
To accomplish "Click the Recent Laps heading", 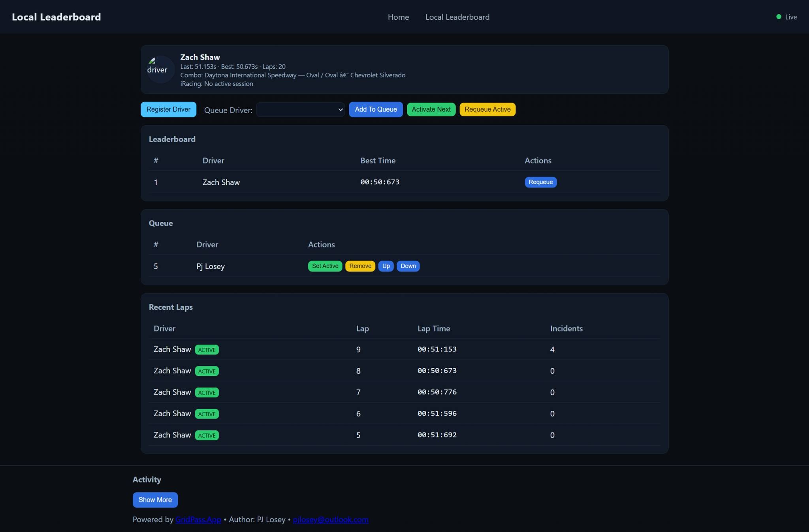I will (171, 307).
